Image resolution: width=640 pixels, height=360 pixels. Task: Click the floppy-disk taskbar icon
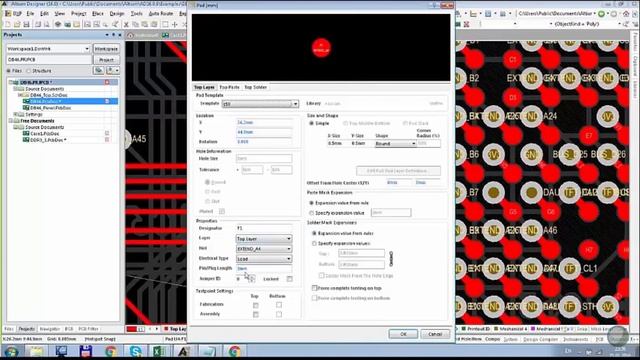pos(86,351)
